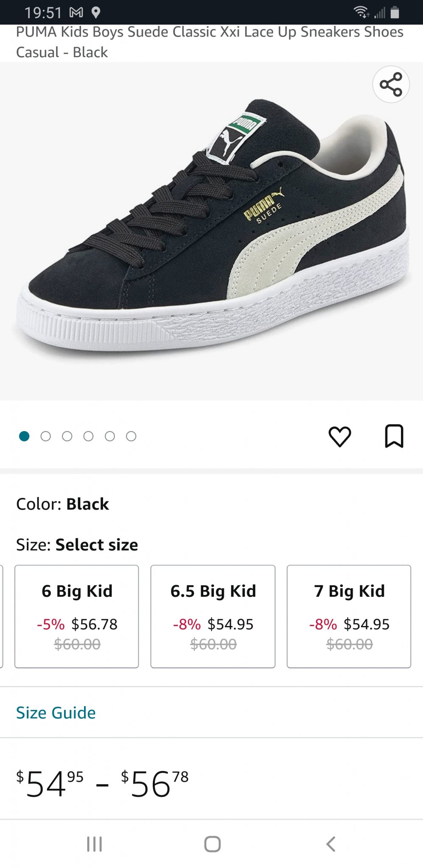The width and height of the screenshot is (423, 868).
Task: Open the Size Guide link
Action: 56,712
